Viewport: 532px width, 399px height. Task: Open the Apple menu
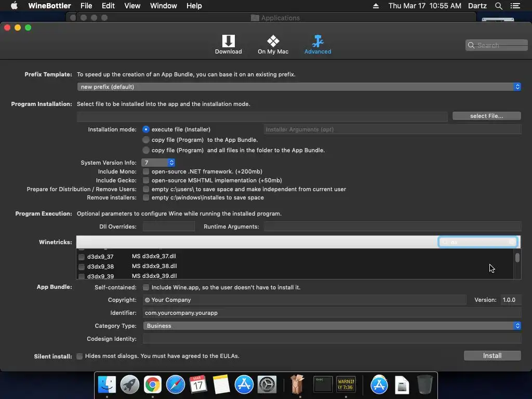14,6
